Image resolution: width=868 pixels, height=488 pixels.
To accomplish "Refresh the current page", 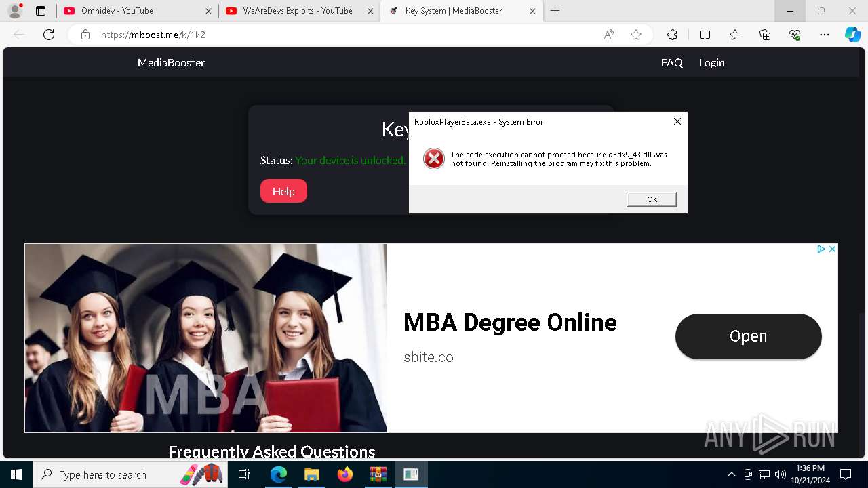I will (x=49, y=35).
